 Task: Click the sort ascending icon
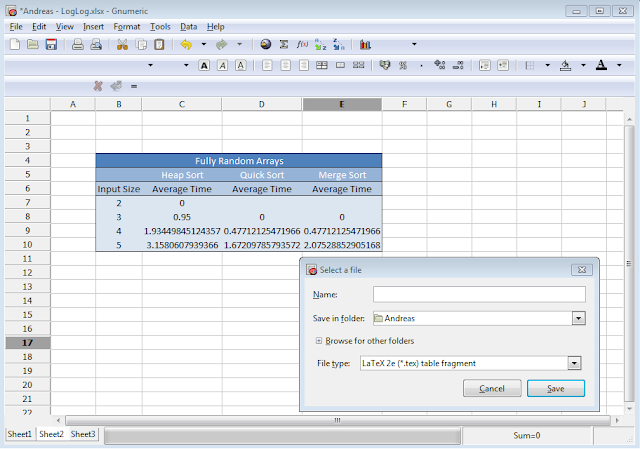320,44
